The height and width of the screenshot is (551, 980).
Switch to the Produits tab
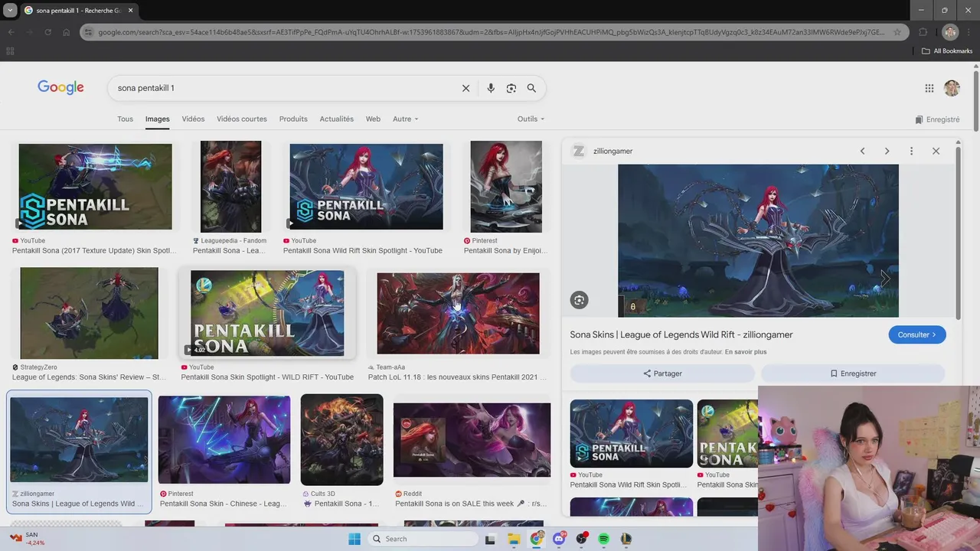point(293,119)
